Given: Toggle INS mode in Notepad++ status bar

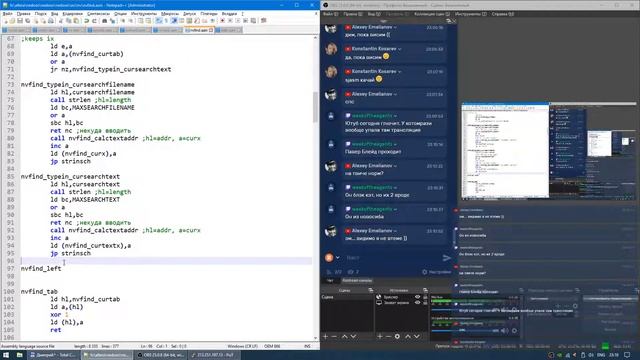Looking at the screenshot, I should click(307, 346).
